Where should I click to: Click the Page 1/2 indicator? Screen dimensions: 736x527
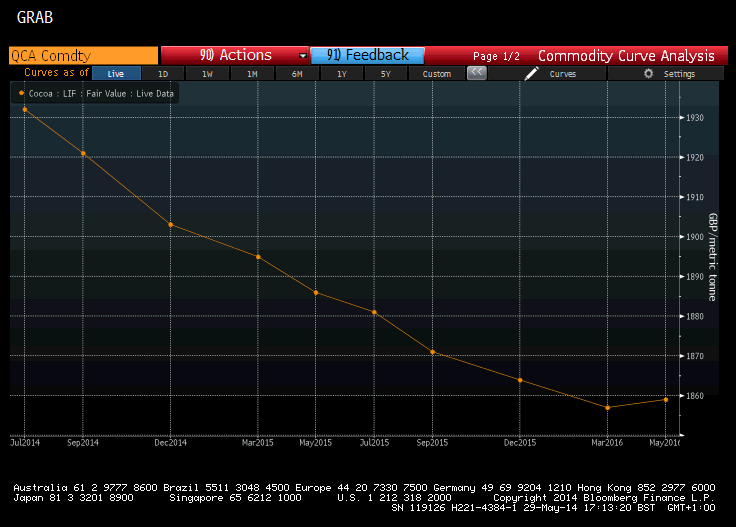[x=496, y=56]
